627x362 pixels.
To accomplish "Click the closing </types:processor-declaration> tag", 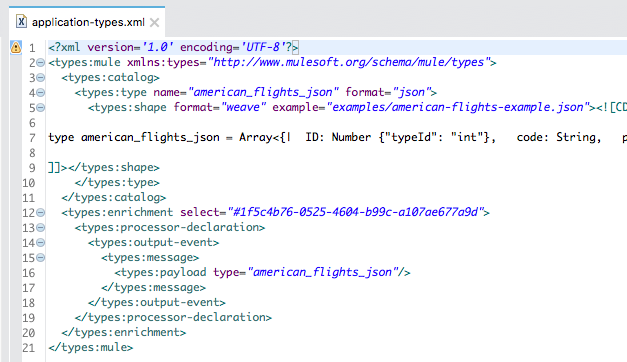I will (x=173, y=318).
